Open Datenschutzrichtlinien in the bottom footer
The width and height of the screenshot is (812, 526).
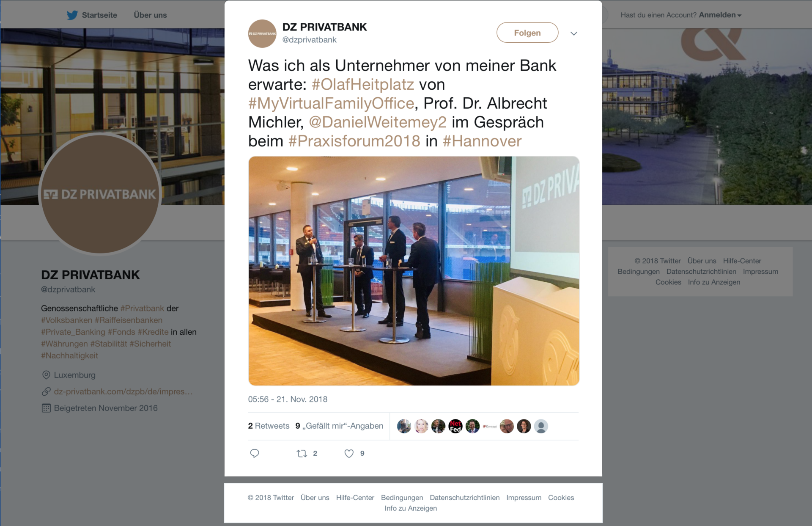[464, 498]
